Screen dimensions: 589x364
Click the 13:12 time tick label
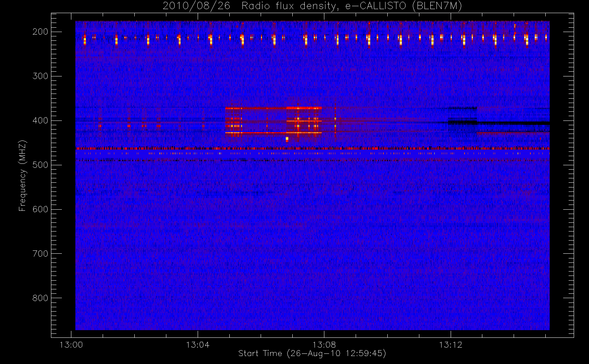tap(451, 345)
